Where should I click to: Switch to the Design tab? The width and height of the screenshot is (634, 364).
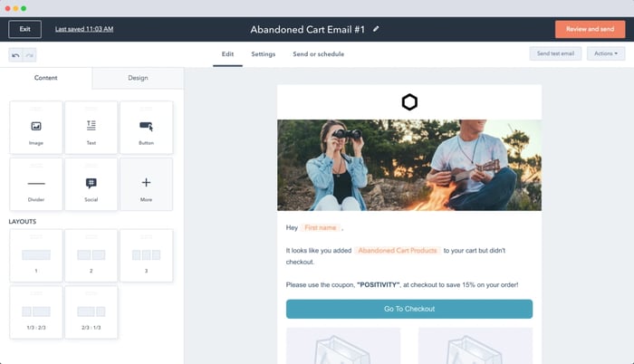click(x=138, y=78)
